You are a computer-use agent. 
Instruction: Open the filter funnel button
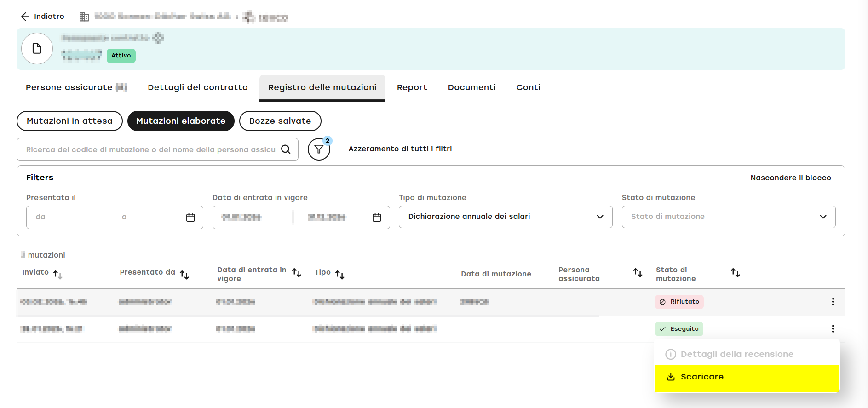pos(319,149)
